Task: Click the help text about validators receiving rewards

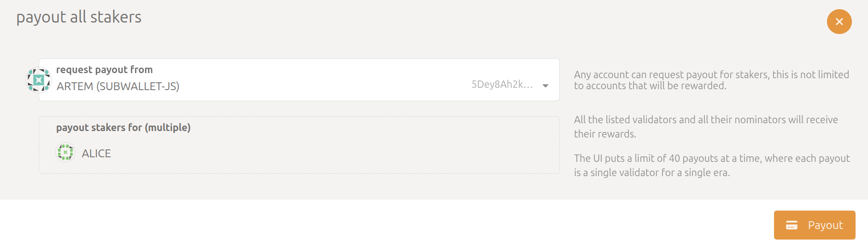Action: click(705, 126)
